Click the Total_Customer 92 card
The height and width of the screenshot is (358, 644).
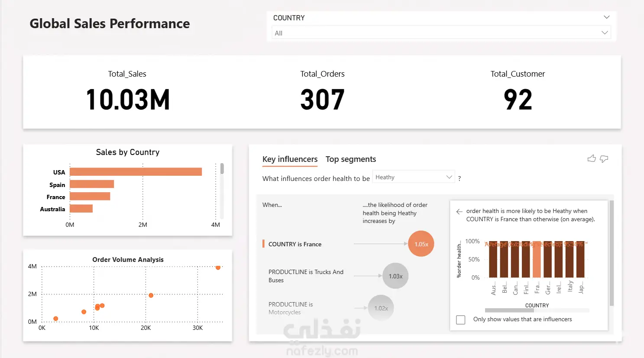(x=518, y=92)
